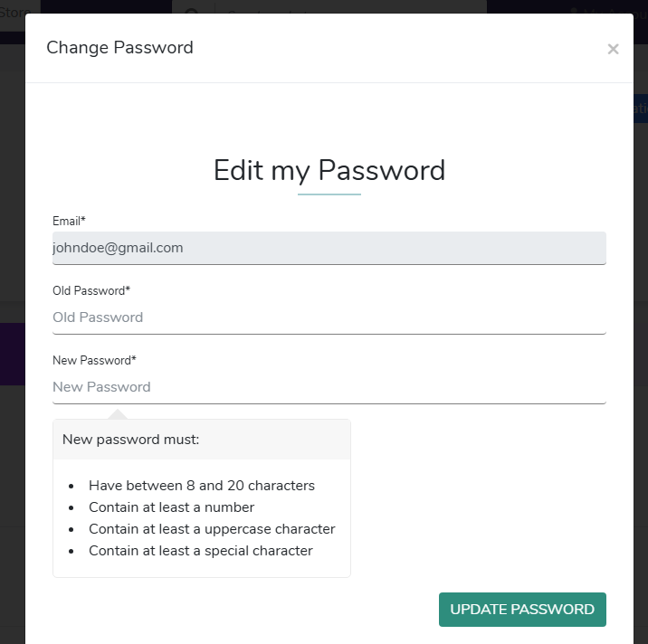Image resolution: width=648 pixels, height=644 pixels.
Task: Click the Store link behind the dialog
Action: pos(14,12)
